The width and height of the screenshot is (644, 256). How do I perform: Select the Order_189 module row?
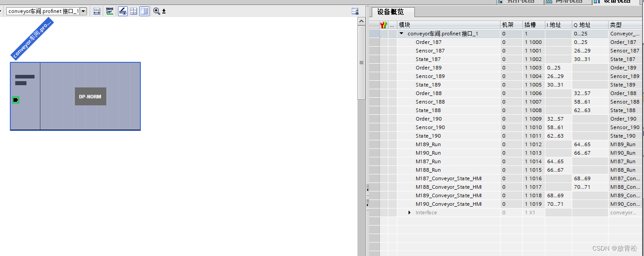(506, 68)
